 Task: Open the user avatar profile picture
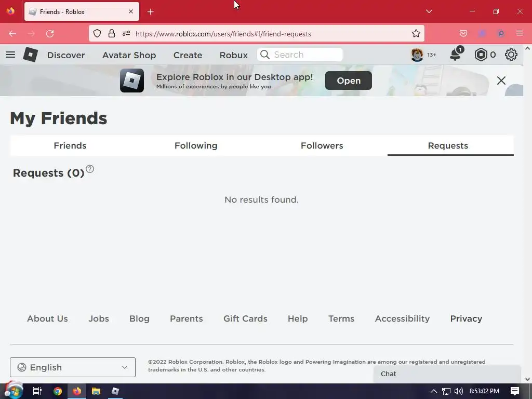tap(417, 55)
